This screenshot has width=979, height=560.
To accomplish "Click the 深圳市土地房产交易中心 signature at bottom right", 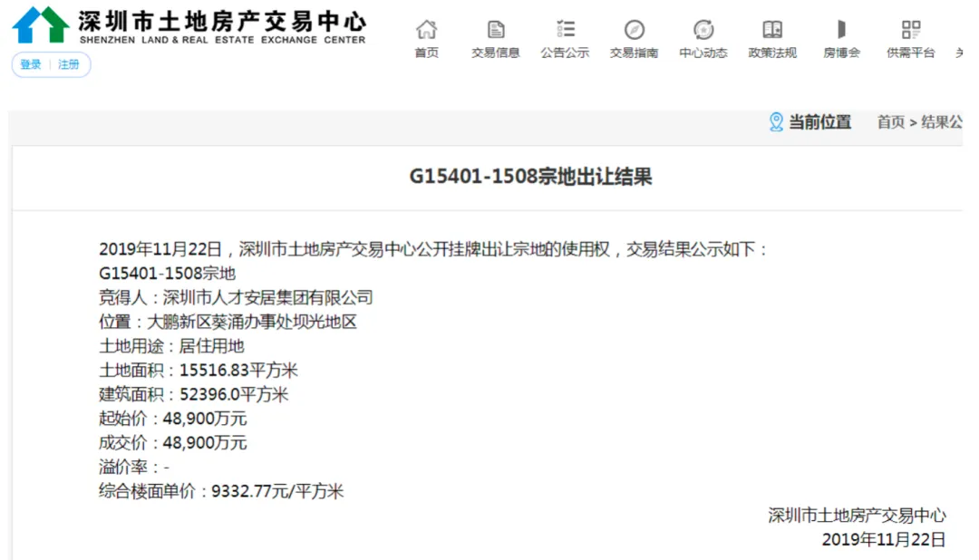I will pos(858,516).
